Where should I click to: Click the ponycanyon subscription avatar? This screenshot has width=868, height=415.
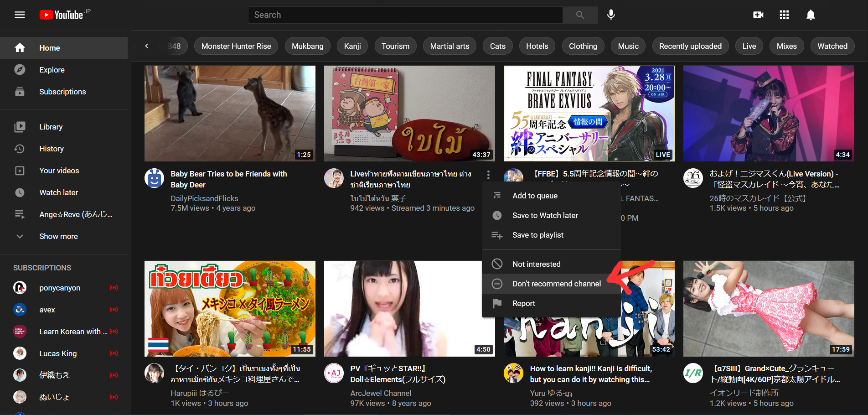[x=20, y=288]
